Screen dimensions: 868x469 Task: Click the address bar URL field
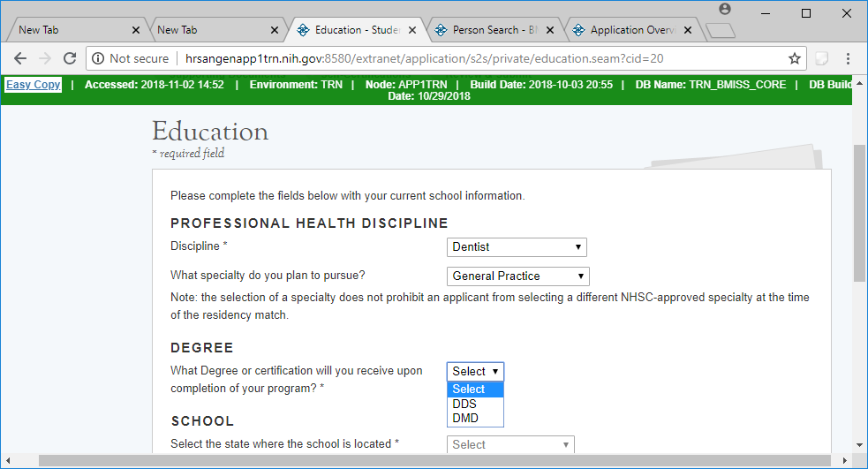point(477,58)
